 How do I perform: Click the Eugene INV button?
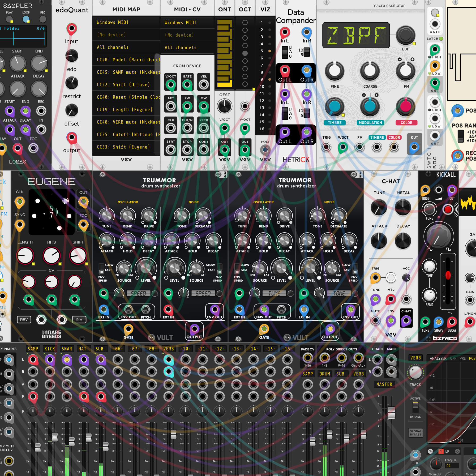pos(79,320)
